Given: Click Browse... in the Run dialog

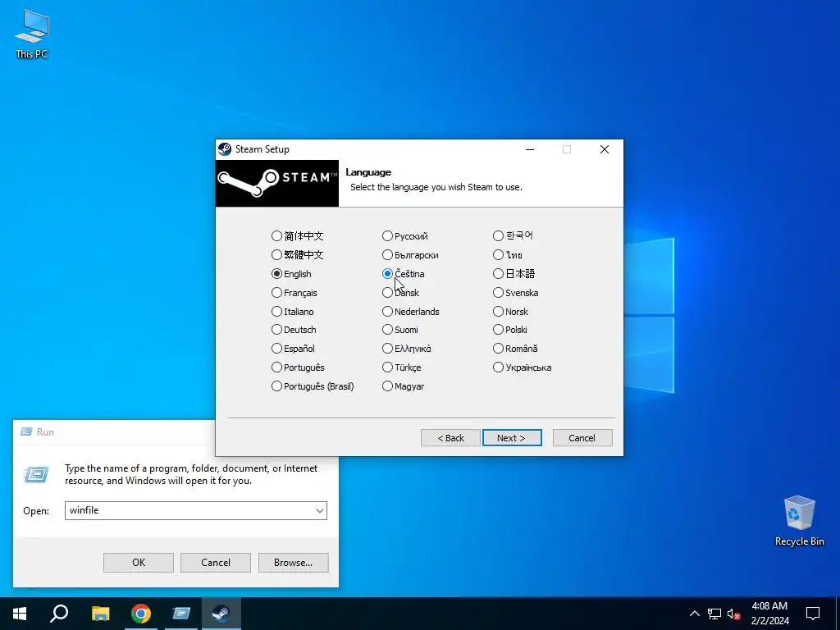Looking at the screenshot, I should (x=293, y=563).
